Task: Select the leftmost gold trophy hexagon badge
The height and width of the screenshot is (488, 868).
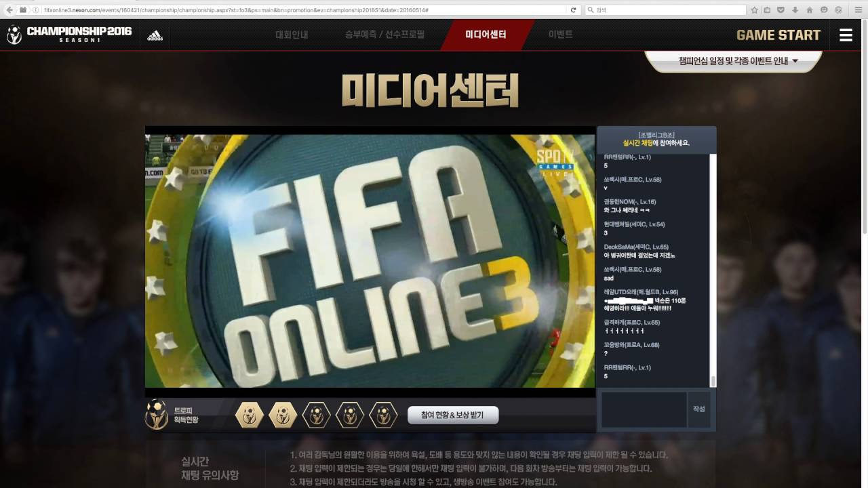Action: point(249,415)
